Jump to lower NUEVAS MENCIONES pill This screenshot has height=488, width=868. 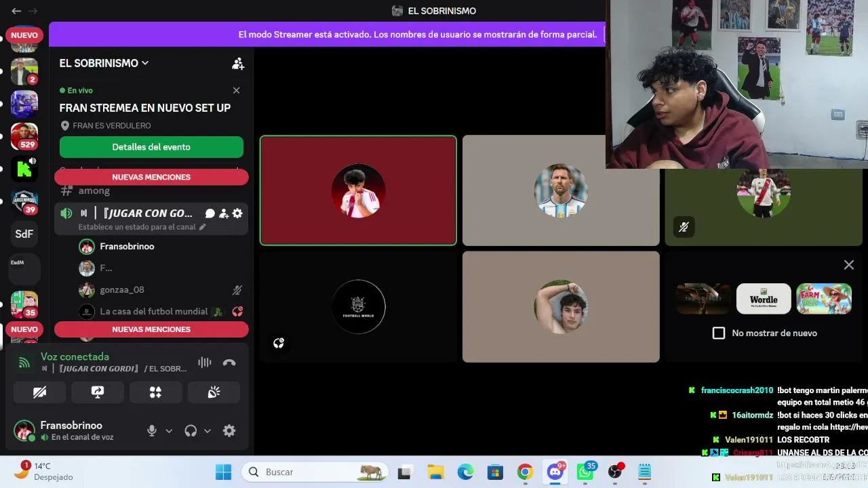pyautogui.click(x=151, y=329)
